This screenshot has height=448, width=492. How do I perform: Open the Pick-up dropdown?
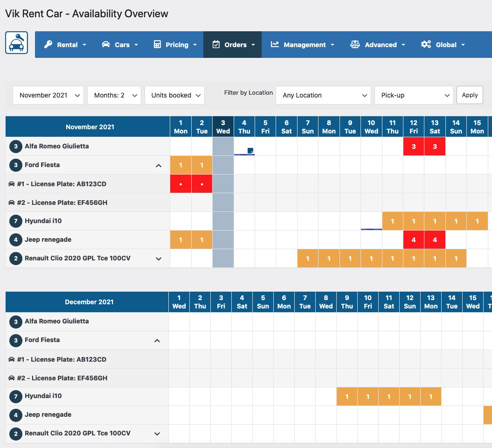[x=414, y=95]
